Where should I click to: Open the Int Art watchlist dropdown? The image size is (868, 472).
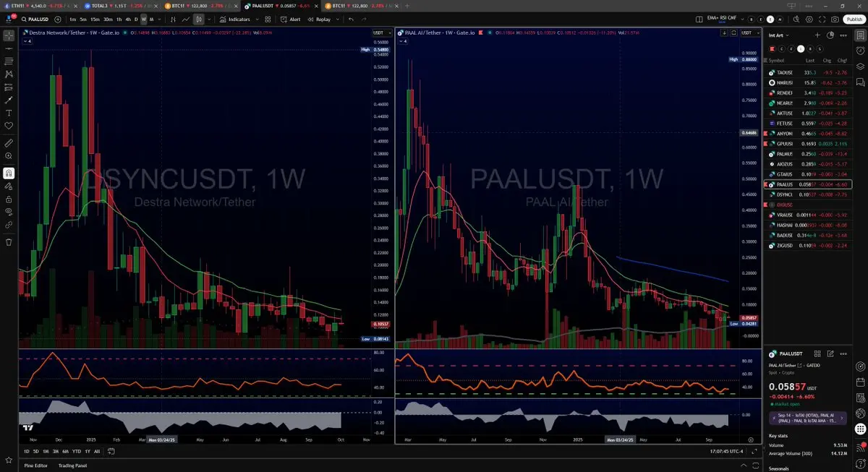click(778, 35)
